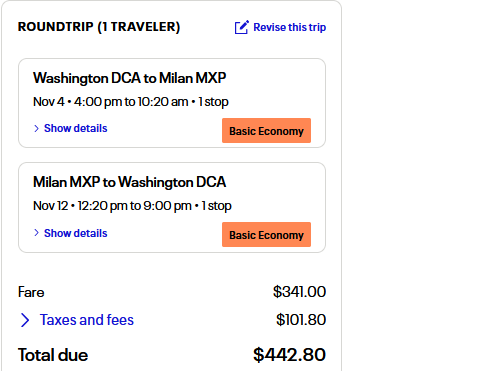Click chevron beside outbound Show details
500x371 pixels.
[37, 128]
